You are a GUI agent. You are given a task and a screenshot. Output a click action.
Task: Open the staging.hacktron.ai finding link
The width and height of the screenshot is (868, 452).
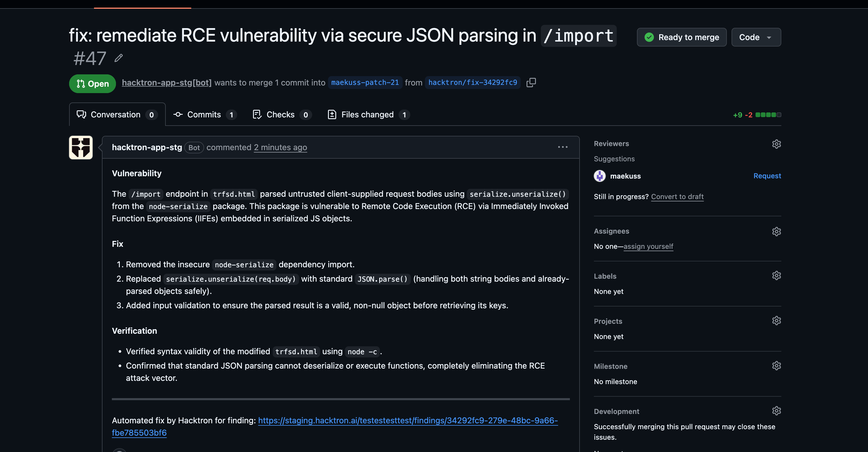click(335, 427)
